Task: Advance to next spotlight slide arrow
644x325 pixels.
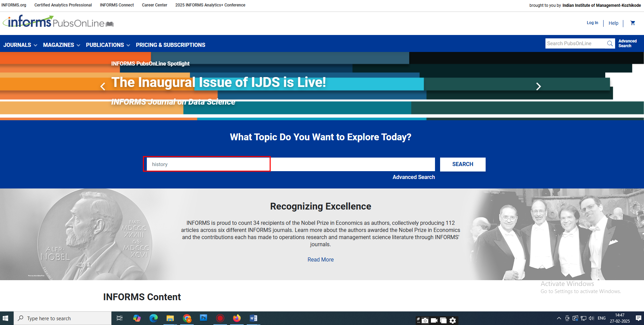Action: [538, 87]
